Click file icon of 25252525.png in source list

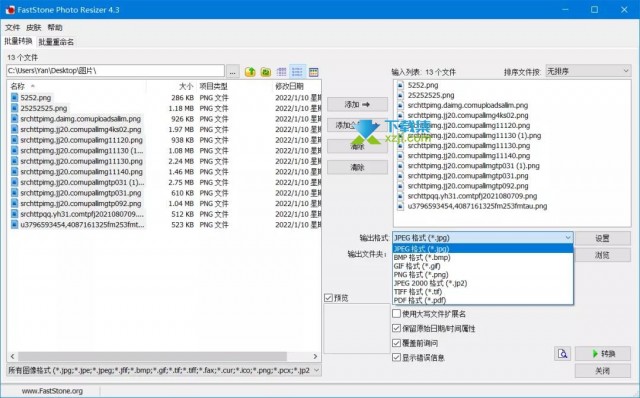click(x=15, y=108)
